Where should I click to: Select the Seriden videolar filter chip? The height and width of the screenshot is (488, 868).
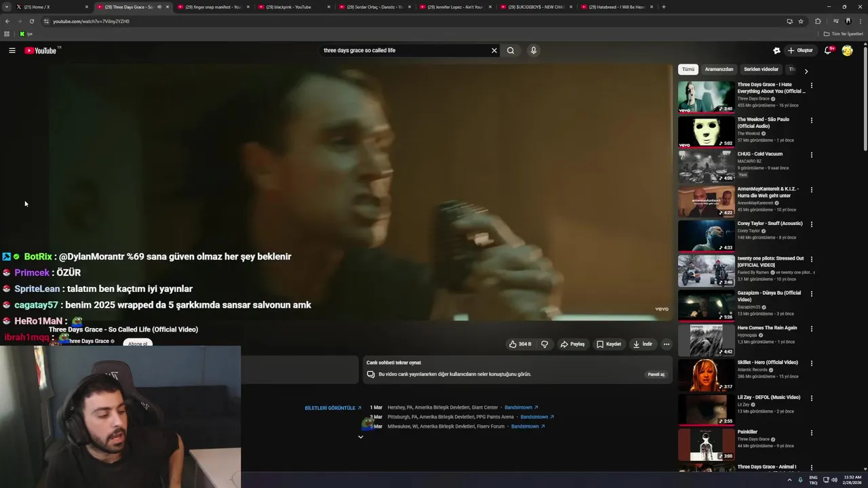pyautogui.click(x=761, y=69)
